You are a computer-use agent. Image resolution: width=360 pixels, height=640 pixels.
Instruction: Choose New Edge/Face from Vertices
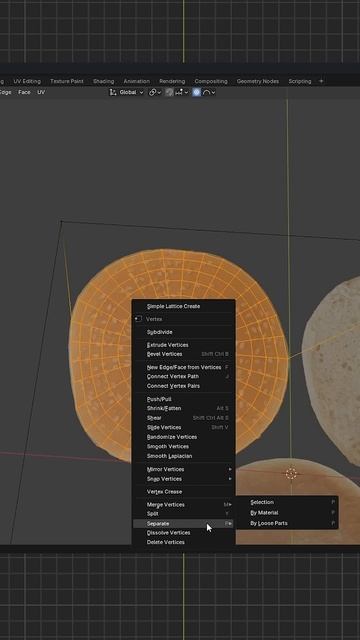click(x=183, y=367)
